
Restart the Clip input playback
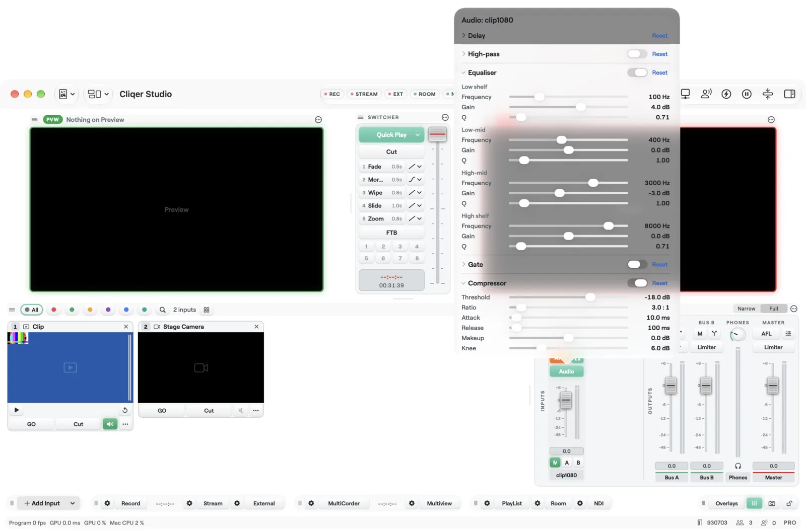(x=125, y=410)
